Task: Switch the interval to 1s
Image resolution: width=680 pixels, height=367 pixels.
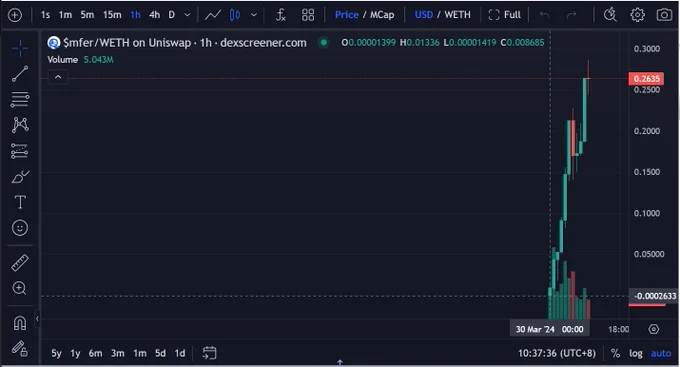Action: click(x=45, y=15)
